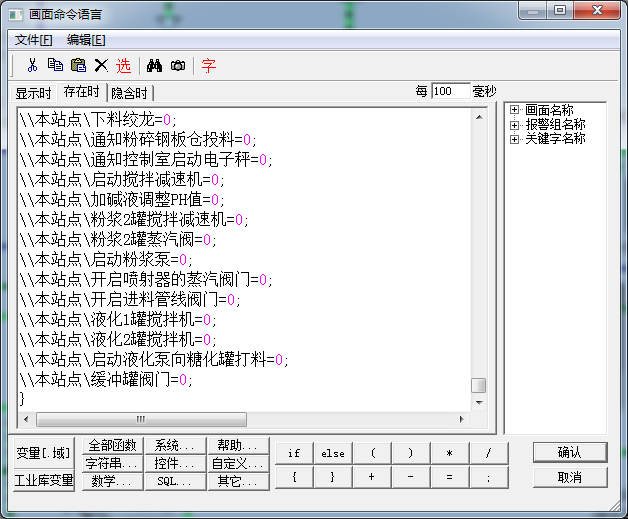Confirm with the 确认 button
The height and width of the screenshot is (519, 628).
(570, 453)
